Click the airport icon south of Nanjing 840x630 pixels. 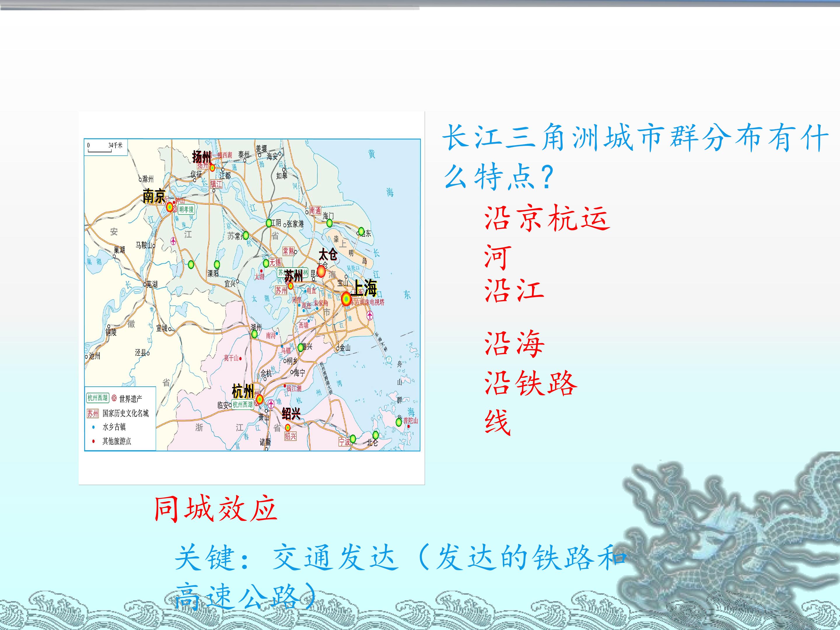174,241
